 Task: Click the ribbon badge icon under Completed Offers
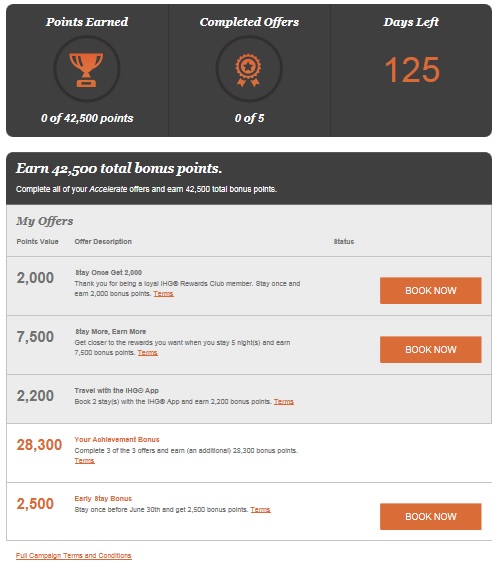tap(248, 70)
